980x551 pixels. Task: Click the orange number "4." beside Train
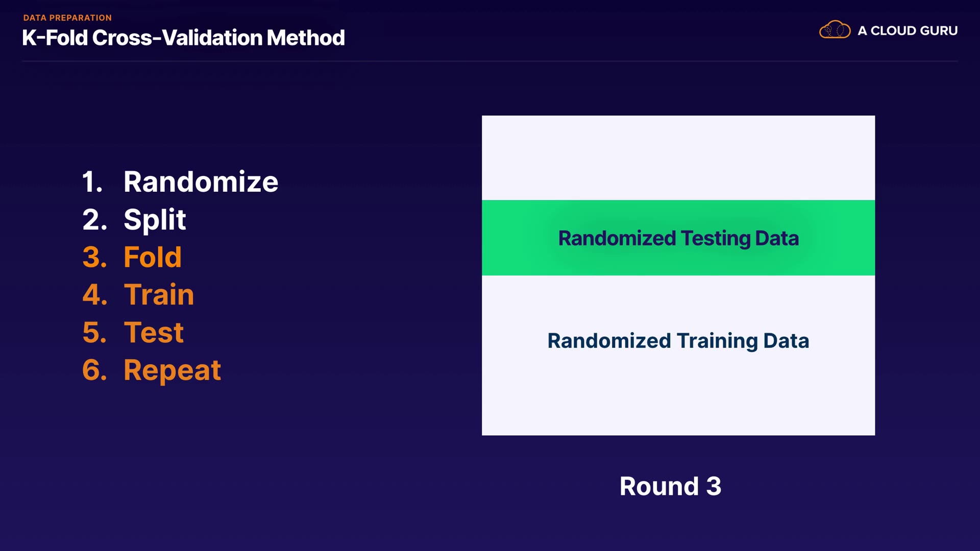pos(95,294)
